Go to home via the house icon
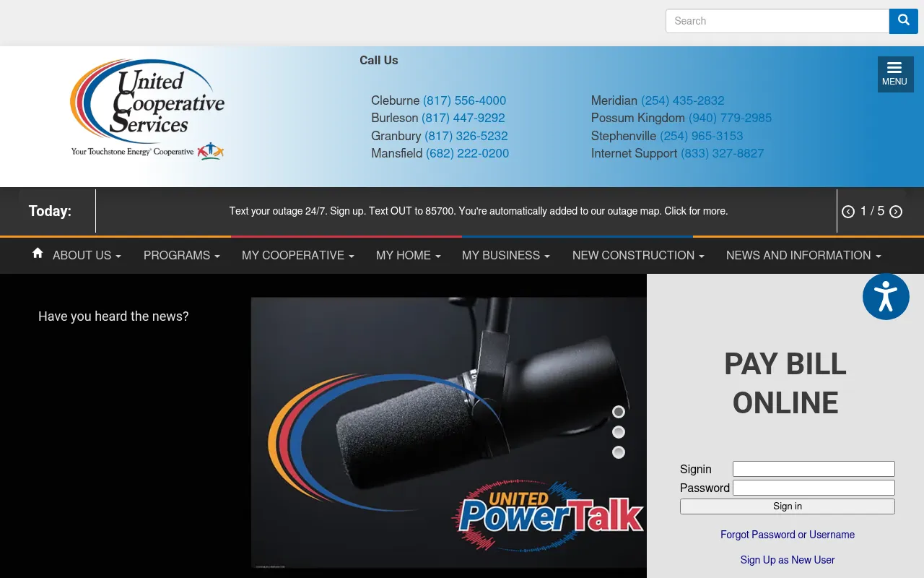This screenshot has width=924, height=578. pyautogui.click(x=38, y=253)
